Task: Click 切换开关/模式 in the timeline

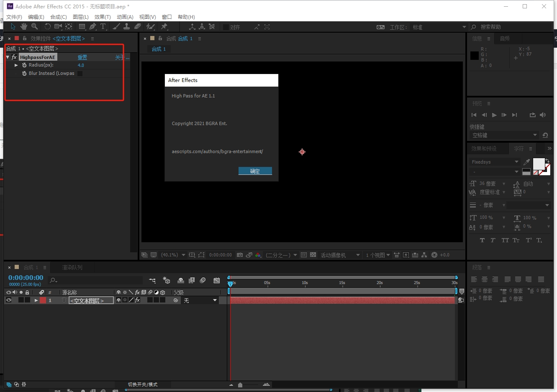Action: [143, 384]
